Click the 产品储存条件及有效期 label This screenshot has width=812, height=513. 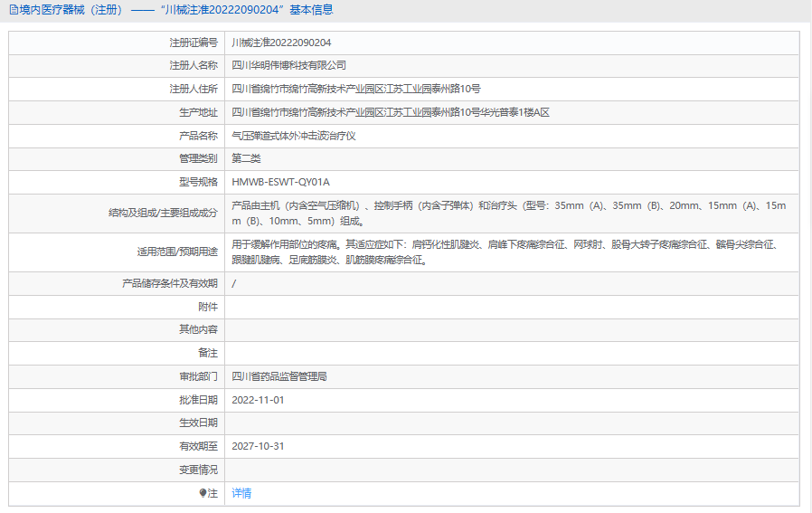point(170,283)
